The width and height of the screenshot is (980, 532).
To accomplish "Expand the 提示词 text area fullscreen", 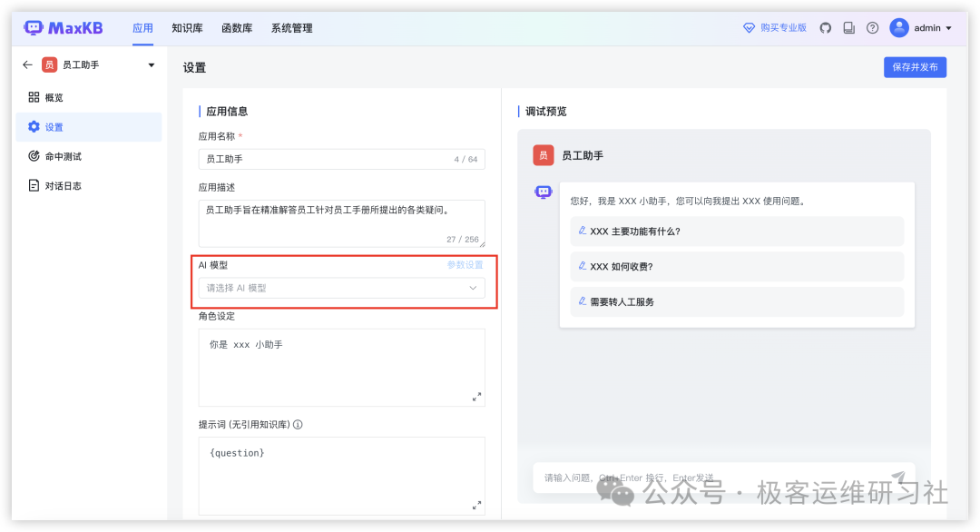I will pyautogui.click(x=476, y=505).
